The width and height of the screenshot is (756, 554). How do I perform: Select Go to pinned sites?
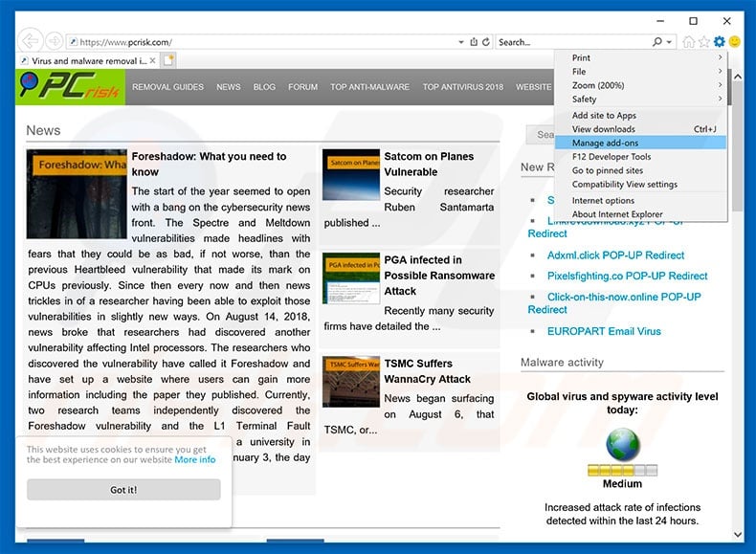(x=641, y=170)
